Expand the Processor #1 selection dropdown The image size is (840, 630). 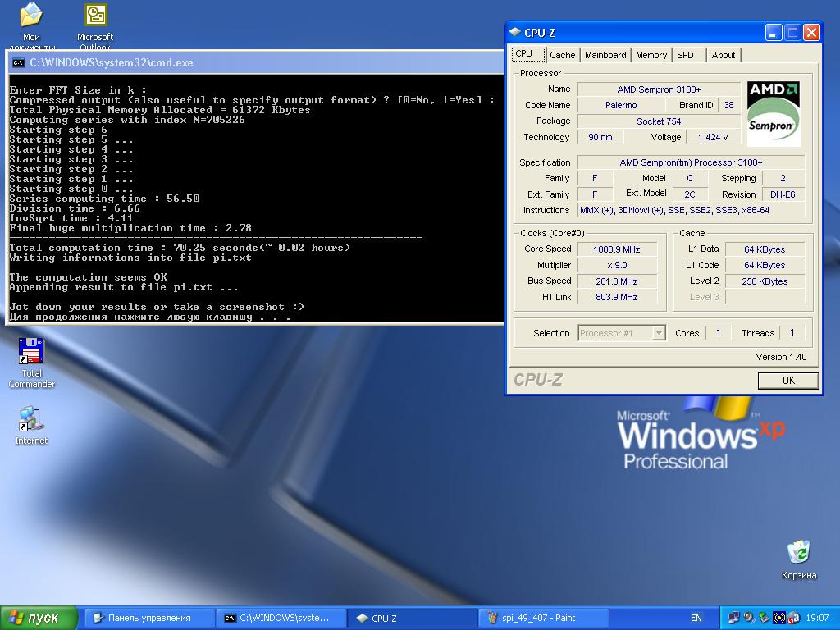tap(659, 333)
